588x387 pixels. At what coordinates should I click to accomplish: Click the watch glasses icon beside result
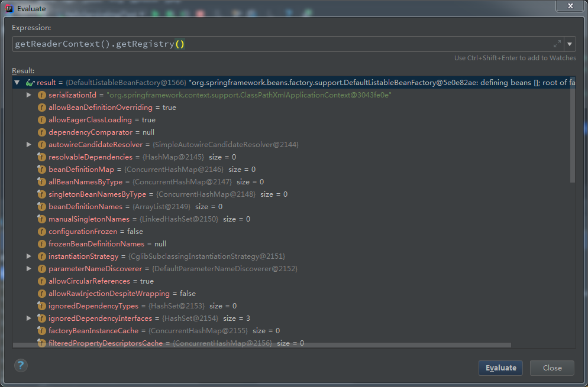coord(30,83)
